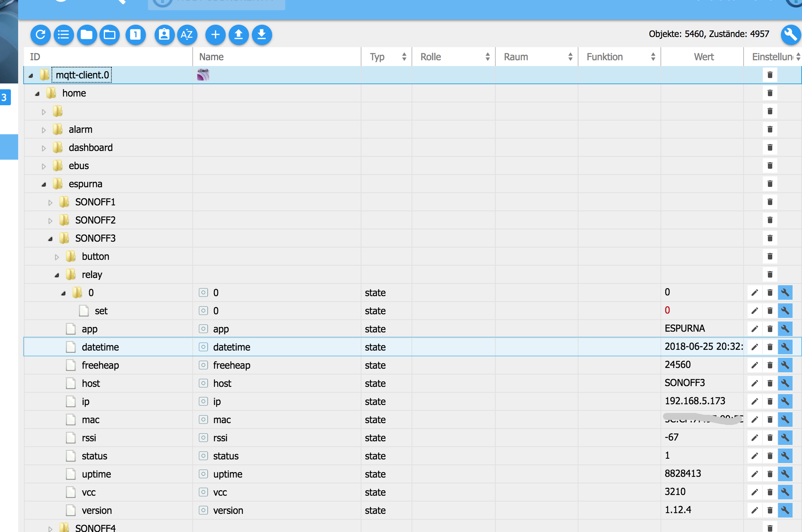This screenshot has width=802, height=532.
Task: Click the Objekte and Zustände counter text
Action: pos(709,34)
